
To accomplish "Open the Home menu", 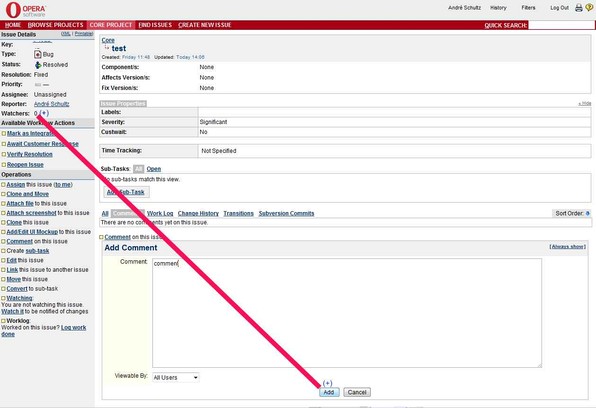I will coord(13,25).
